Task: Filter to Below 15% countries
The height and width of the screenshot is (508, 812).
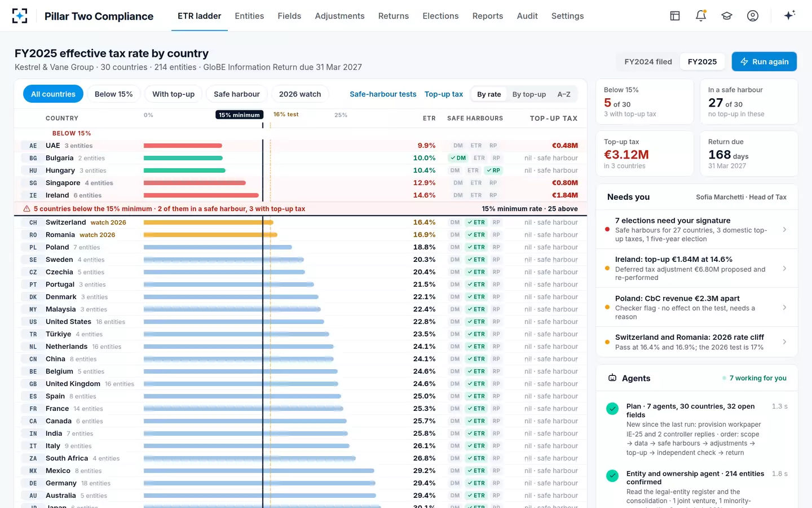Action: [x=113, y=94]
